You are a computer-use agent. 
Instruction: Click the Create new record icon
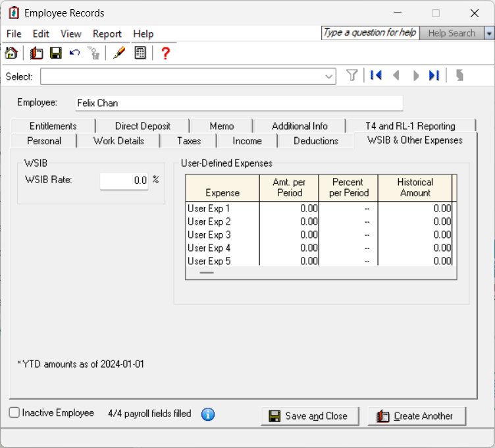pyautogui.click(x=36, y=53)
